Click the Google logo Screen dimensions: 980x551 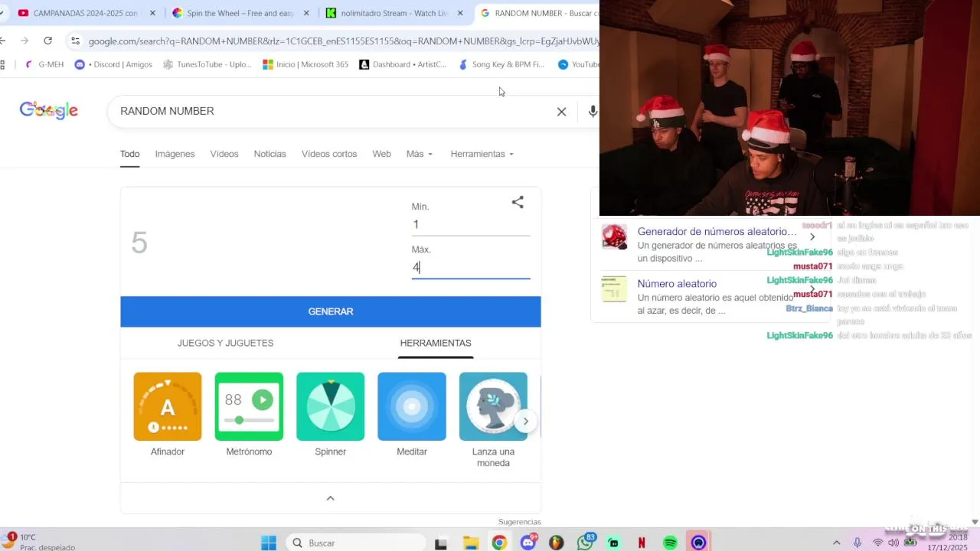click(x=49, y=111)
